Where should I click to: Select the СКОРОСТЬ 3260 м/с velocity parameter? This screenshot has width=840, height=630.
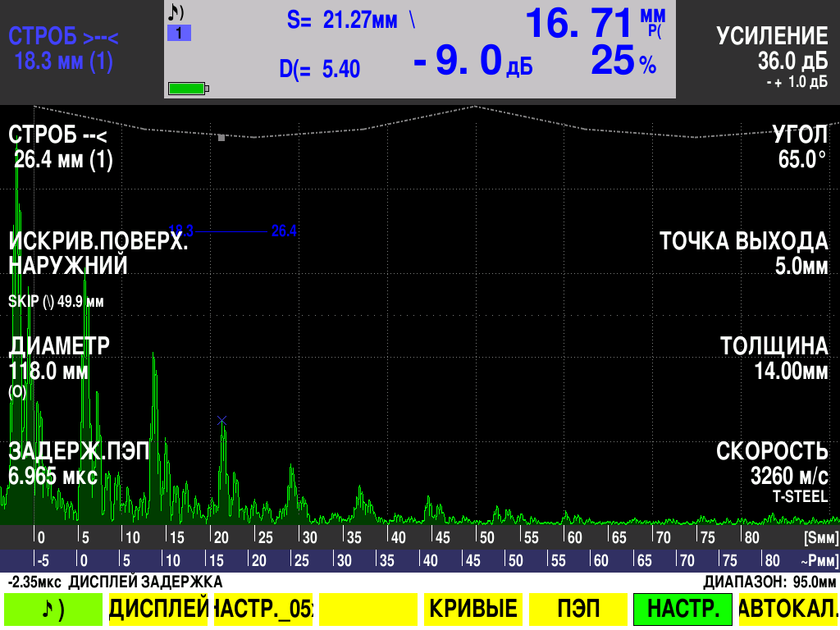tap(772, 464)
